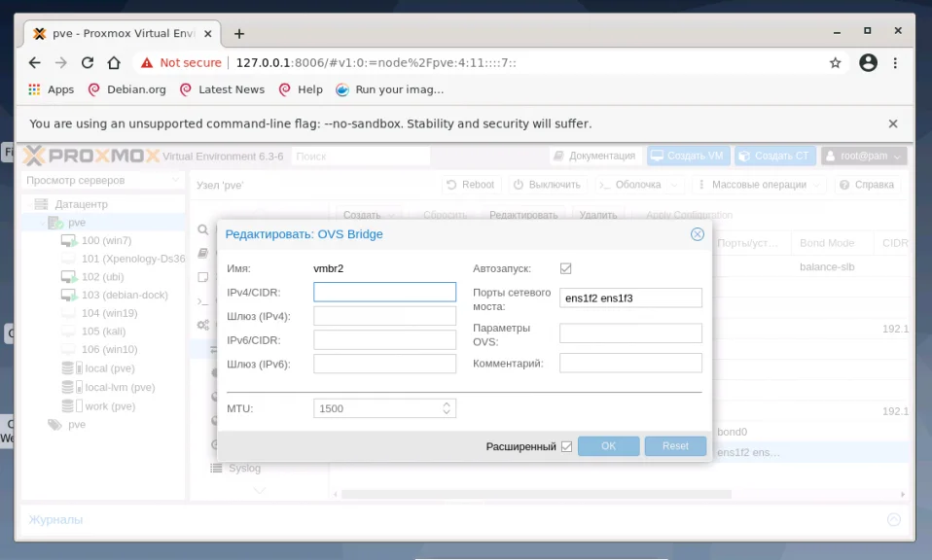Viewport: 932px width, 560px height.
Task: Open the browser home page icon
Action: (114, 63)
